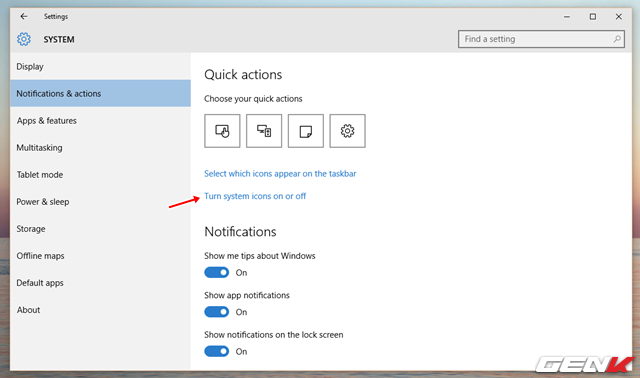This screenshot has height=378, width=640.
Task: Click the Find a setting search box
Action: tap(541, 39)
